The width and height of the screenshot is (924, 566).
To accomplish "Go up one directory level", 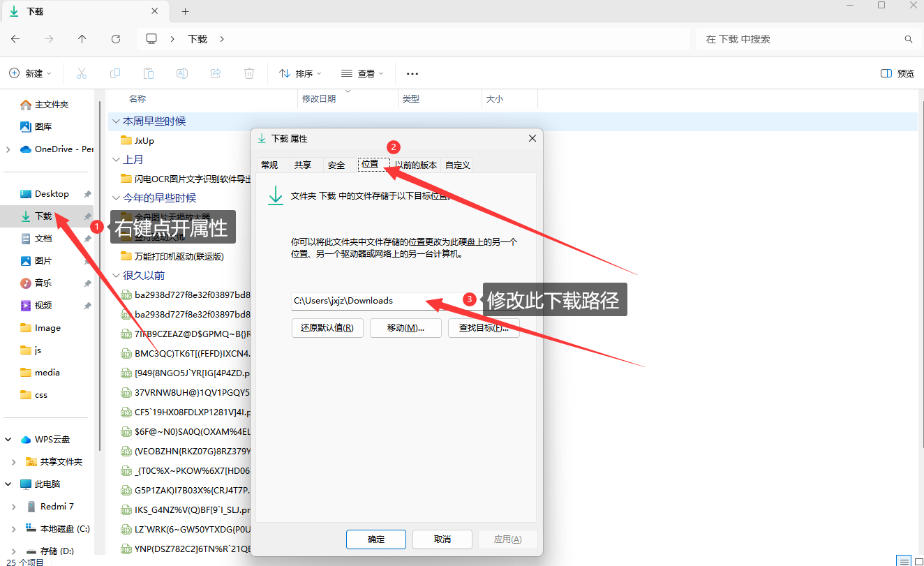I will click(82, 39).
